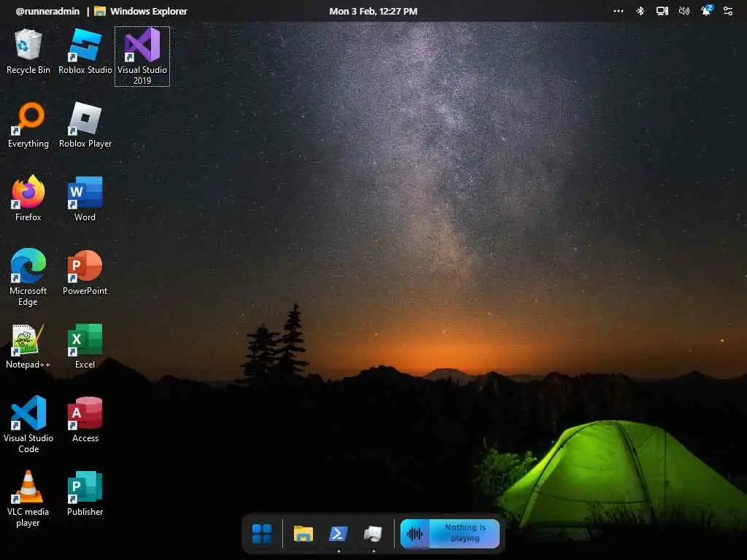The height and width of the screenshot is (560, 747).
Task: Open Firefox browser shortcut
Action: (x=28, y=198)
